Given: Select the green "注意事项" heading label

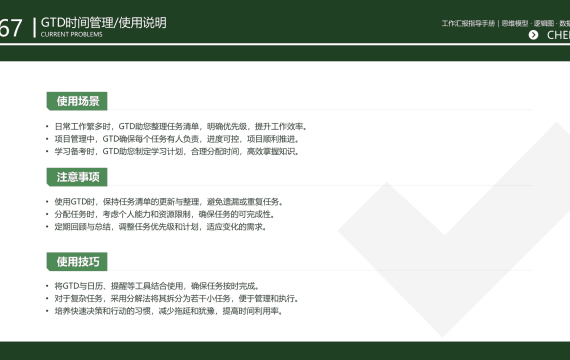Looking at the screenshot, I should point(77,177).
